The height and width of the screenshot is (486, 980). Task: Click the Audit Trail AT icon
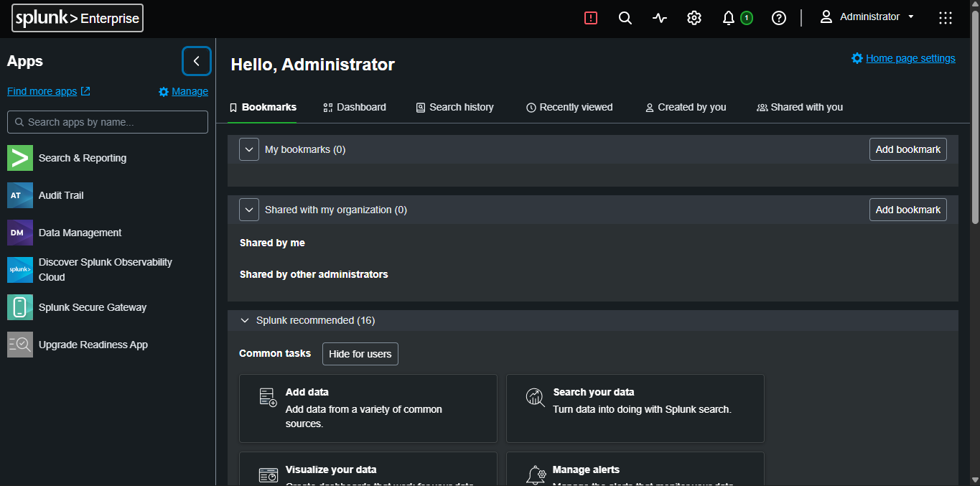coord(20,195)
